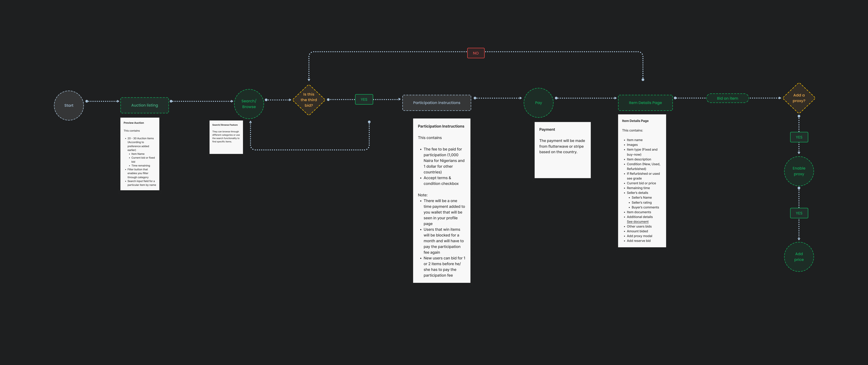Select the Participation instructions box

(437, 103)
